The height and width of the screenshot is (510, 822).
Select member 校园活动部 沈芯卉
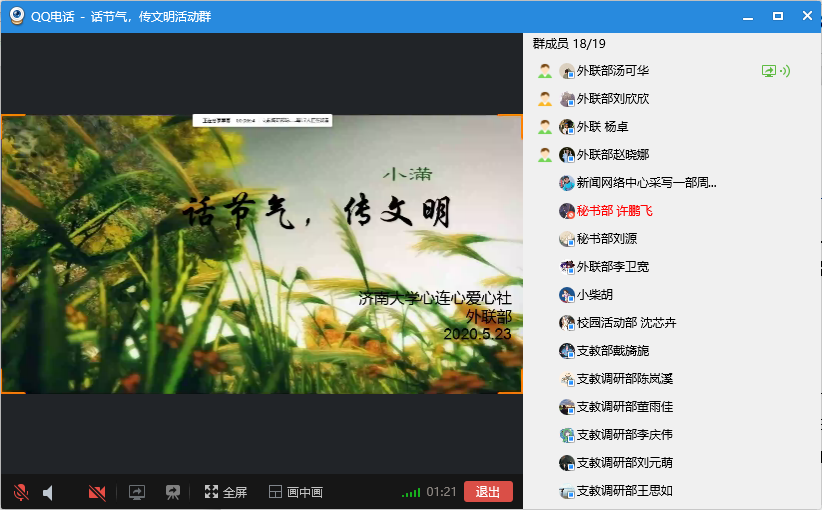(x=626, y=323)
